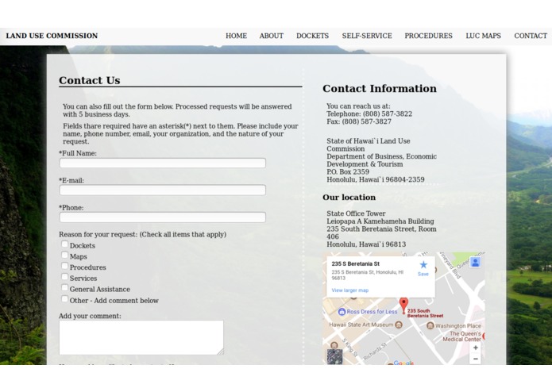Check the General Assistance checkbox

point(65,287)
